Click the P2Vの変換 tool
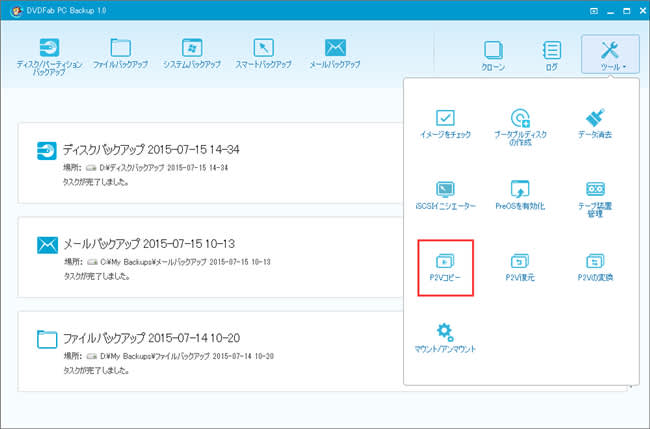 tap(595, 267)
